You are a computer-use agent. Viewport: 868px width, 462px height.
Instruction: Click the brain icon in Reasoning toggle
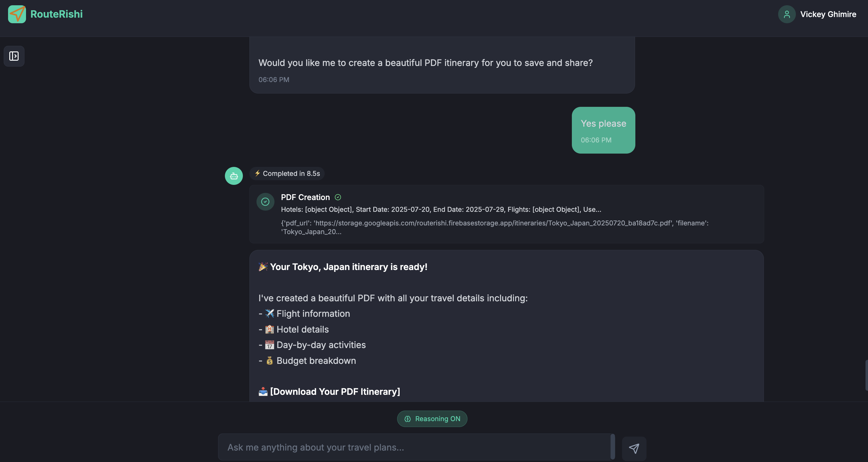(x=408, y=419)
